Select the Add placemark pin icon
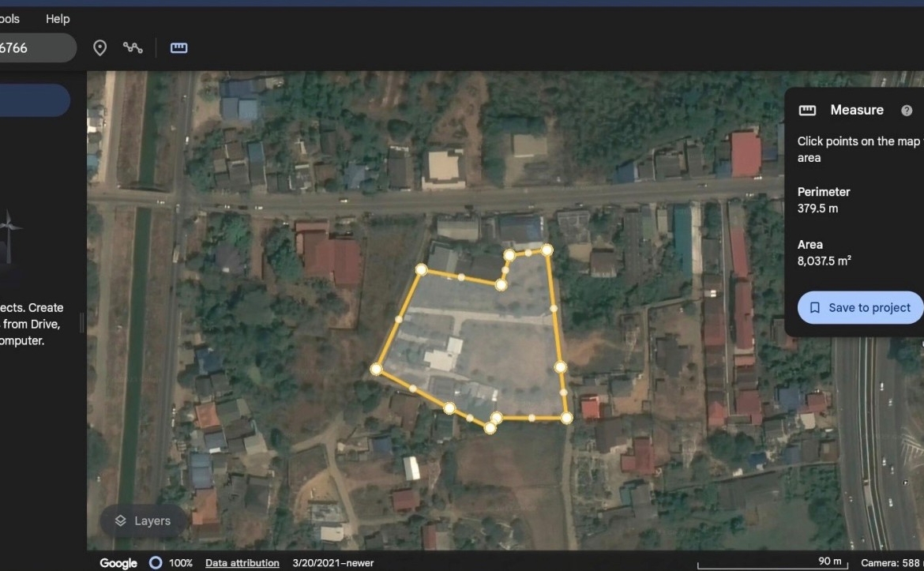Viewport: 924px width, 571px height. point(100,47)
